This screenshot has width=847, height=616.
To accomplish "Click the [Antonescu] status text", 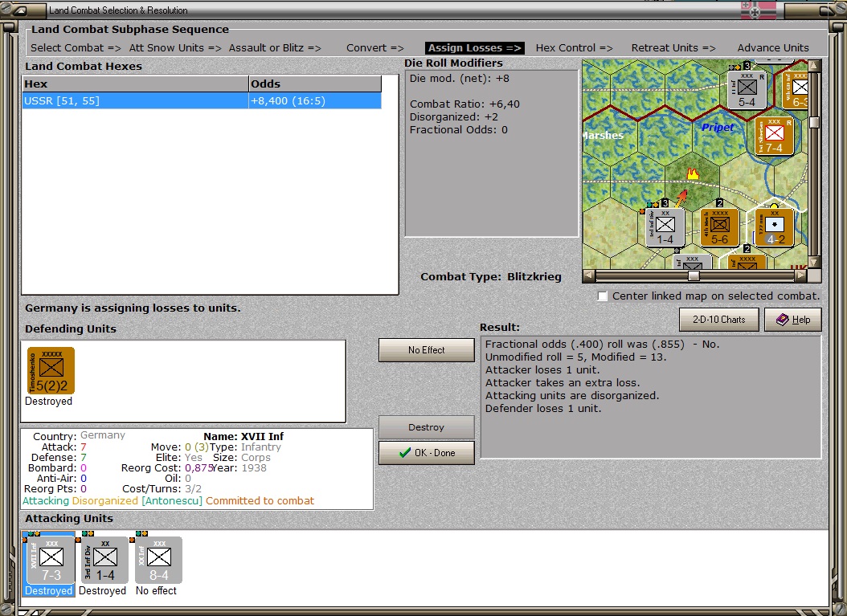I will (x=172, y=501).
